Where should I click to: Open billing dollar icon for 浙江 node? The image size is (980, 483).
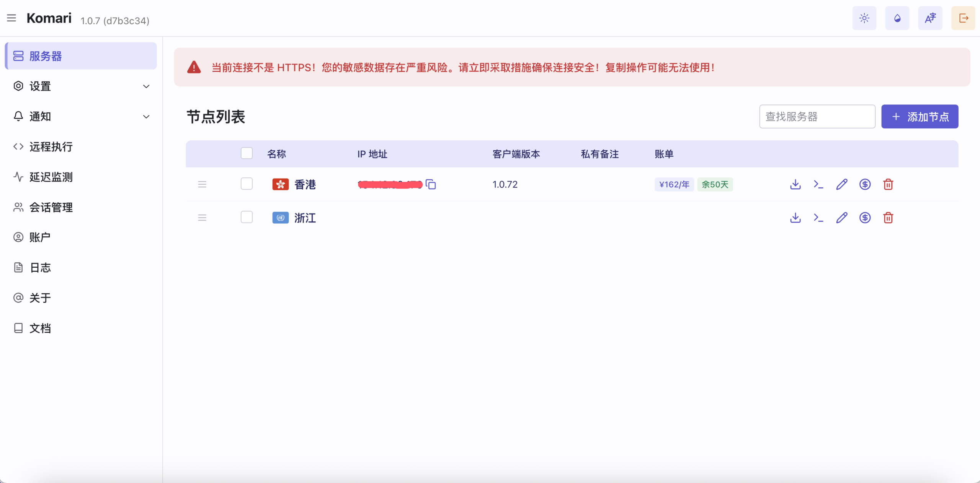pyautogui.click(x=865, y=218)
